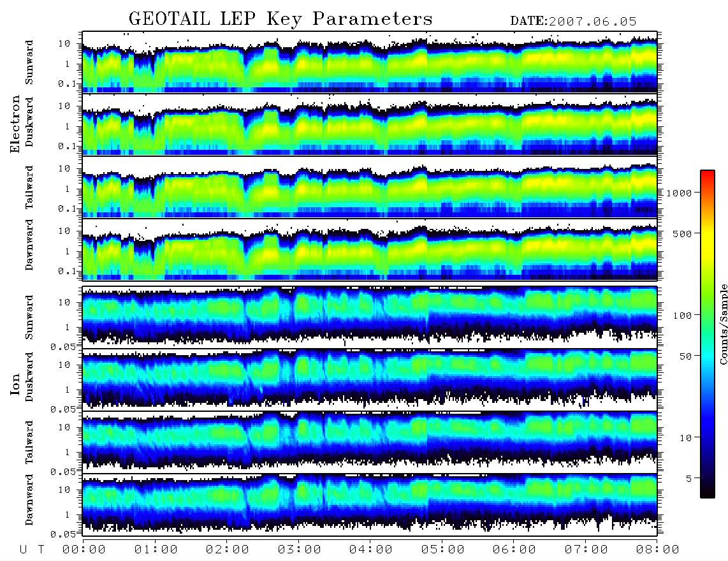
Task: Click the vertical "Ion" group label
Action: pyautogui.click(x=15, y=384)
